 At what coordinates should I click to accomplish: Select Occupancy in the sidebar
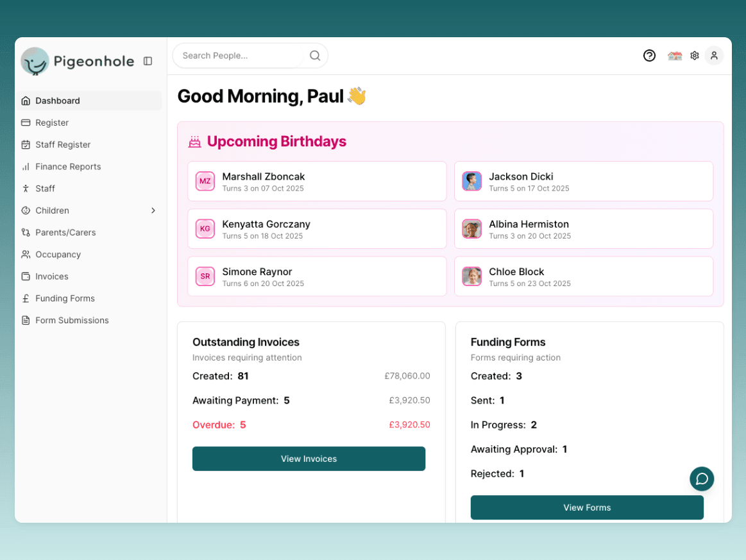58,254
